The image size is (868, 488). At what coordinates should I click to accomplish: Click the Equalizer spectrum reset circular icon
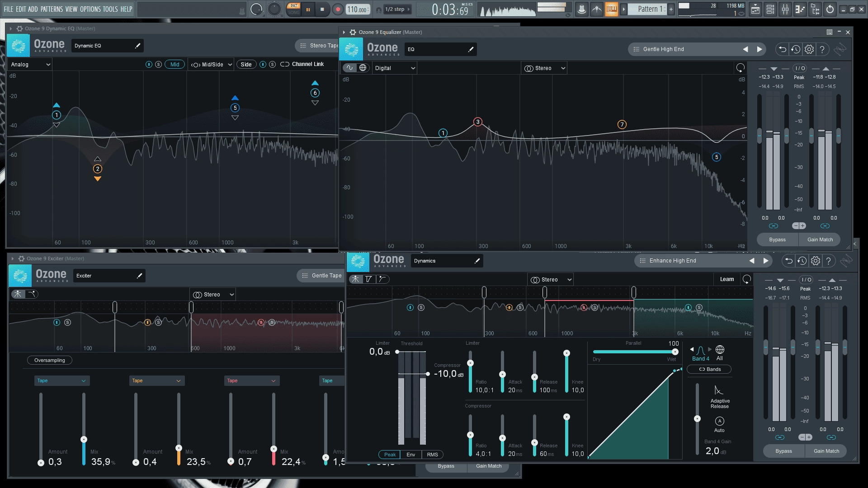pos(740,68)
